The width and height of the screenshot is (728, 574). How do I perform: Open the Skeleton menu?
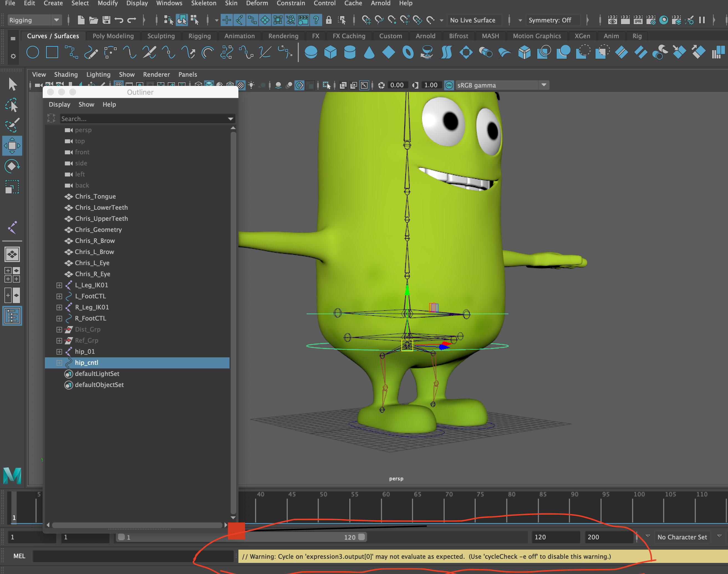coord(203,3)
